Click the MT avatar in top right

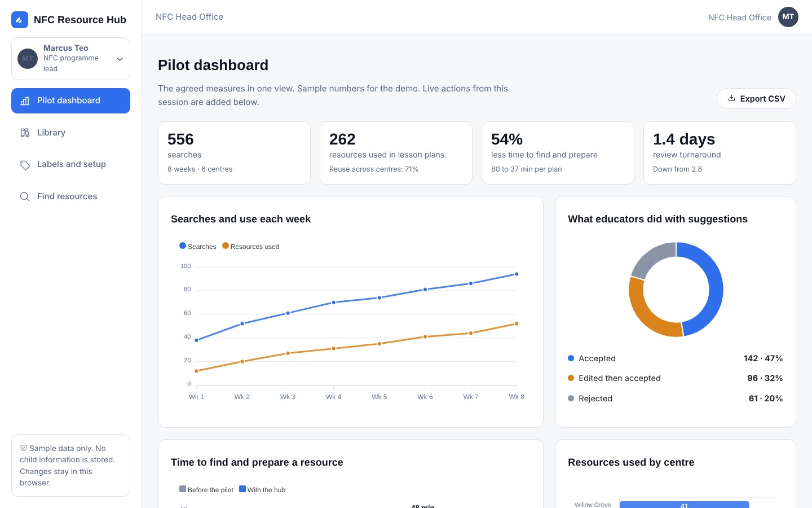[788, 17]
